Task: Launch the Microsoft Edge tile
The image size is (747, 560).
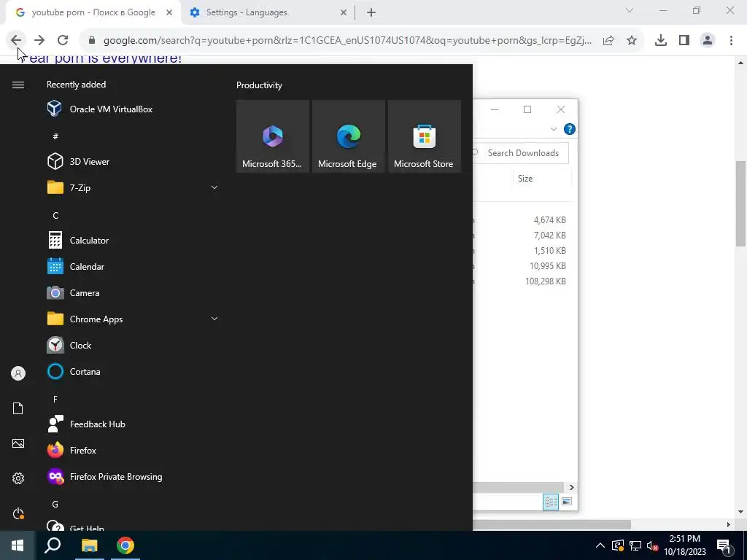Action: (x=348, y=136)
